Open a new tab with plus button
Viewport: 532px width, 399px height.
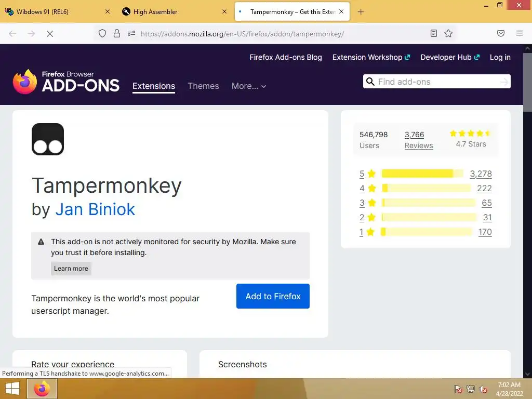pos(361,12)
